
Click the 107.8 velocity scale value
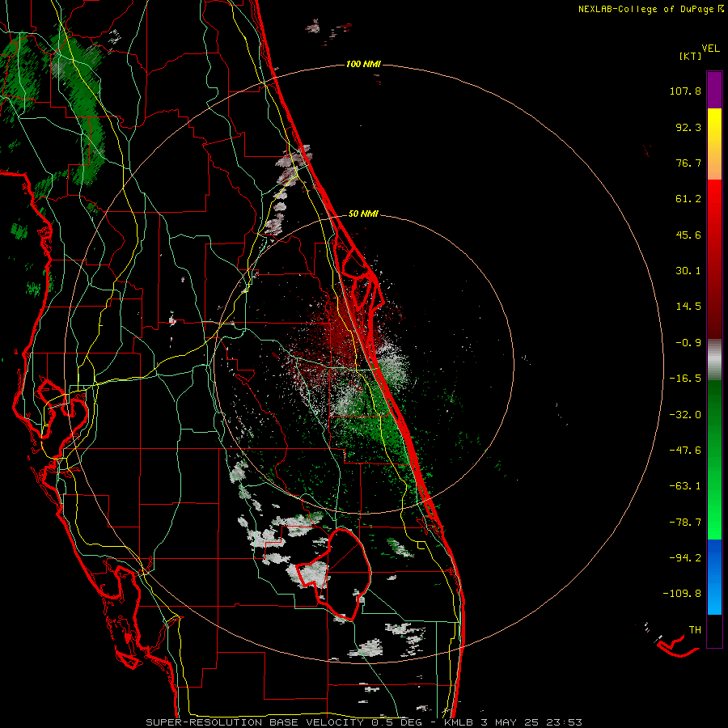click(x=685, y=91)
